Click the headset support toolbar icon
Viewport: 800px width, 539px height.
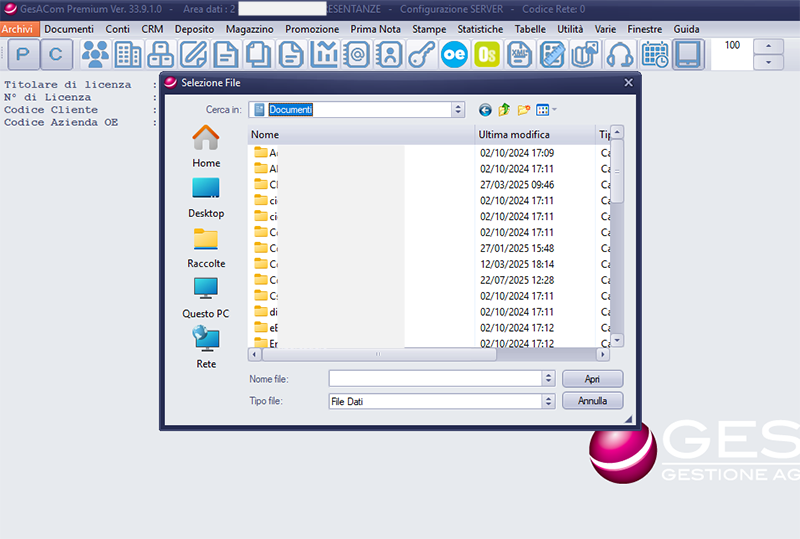coord(620,55)
